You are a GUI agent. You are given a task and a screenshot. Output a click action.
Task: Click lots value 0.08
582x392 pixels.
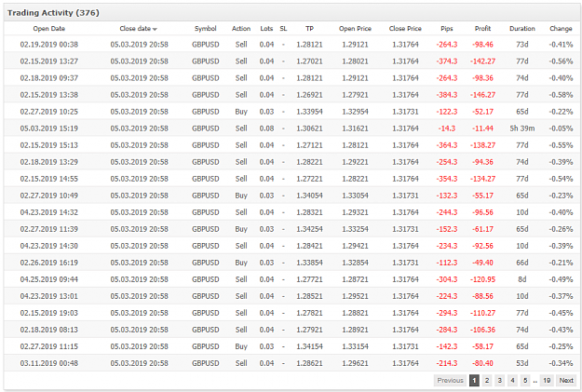tap(266, 128)
